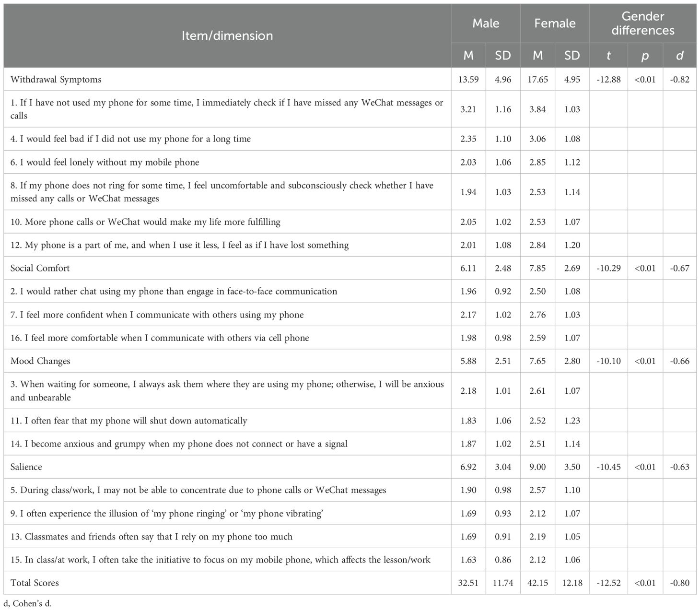This screenshot has width=700, height=611.
Task: Click the italic p column subheader
Action: 645,56
